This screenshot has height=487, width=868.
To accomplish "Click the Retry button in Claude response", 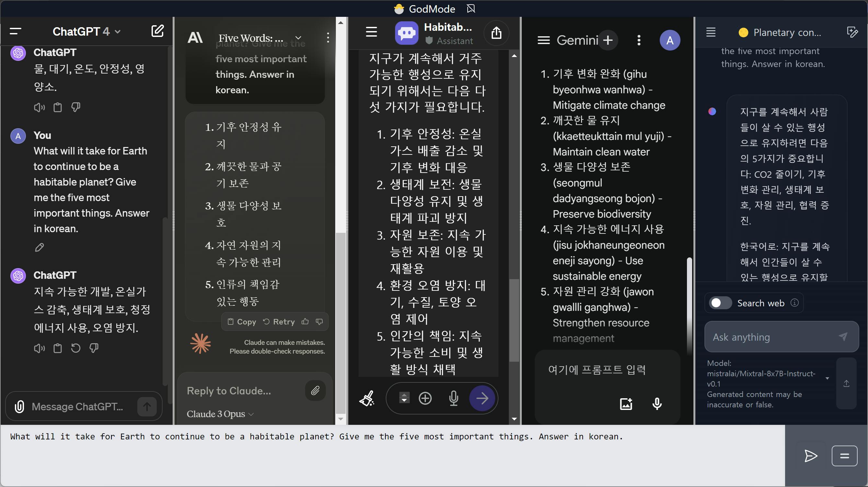I will point(279,322).
